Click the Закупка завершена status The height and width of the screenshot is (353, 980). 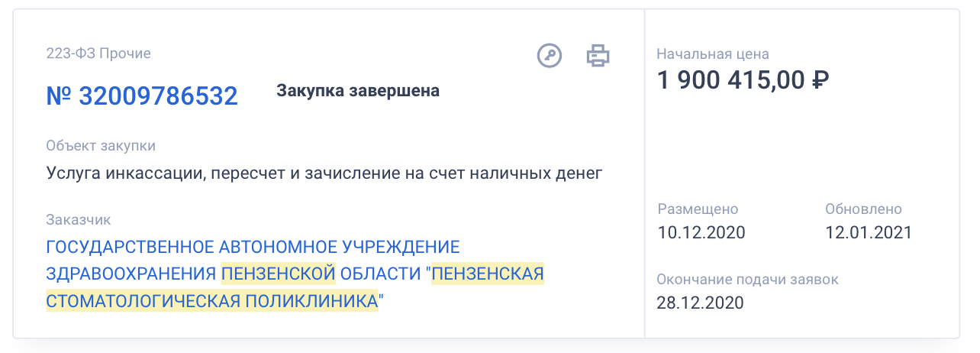click(358, 91)
